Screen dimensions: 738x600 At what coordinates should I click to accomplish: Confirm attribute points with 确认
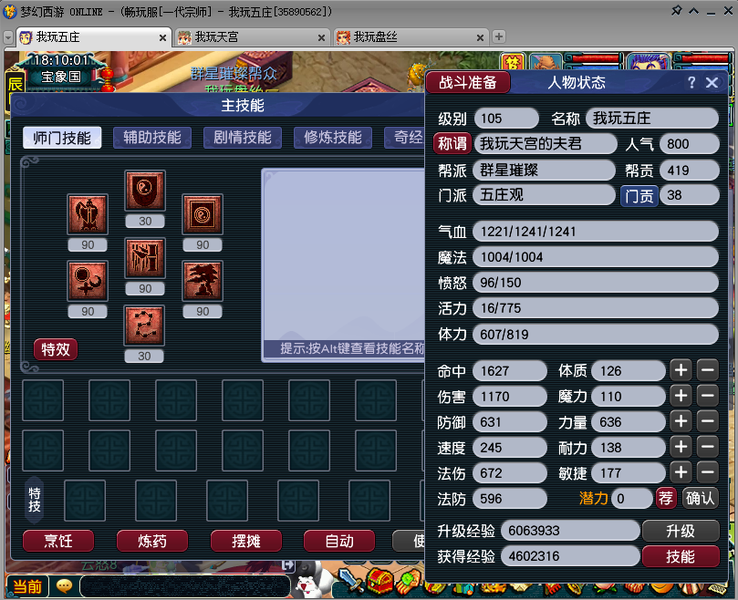[700, 498]
